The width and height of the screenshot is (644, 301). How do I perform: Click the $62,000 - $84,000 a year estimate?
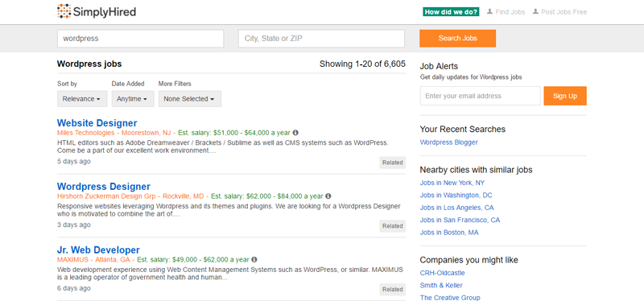tap(285, 196)
